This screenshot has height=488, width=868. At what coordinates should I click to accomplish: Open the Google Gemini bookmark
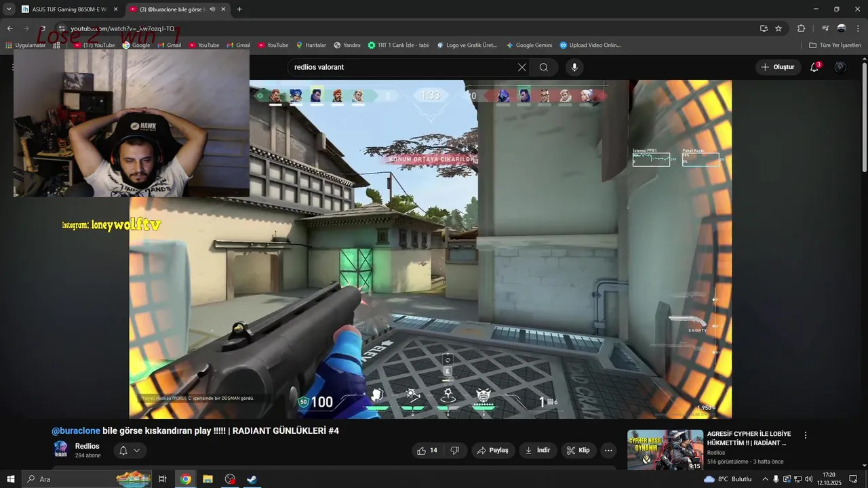[529, 45]
